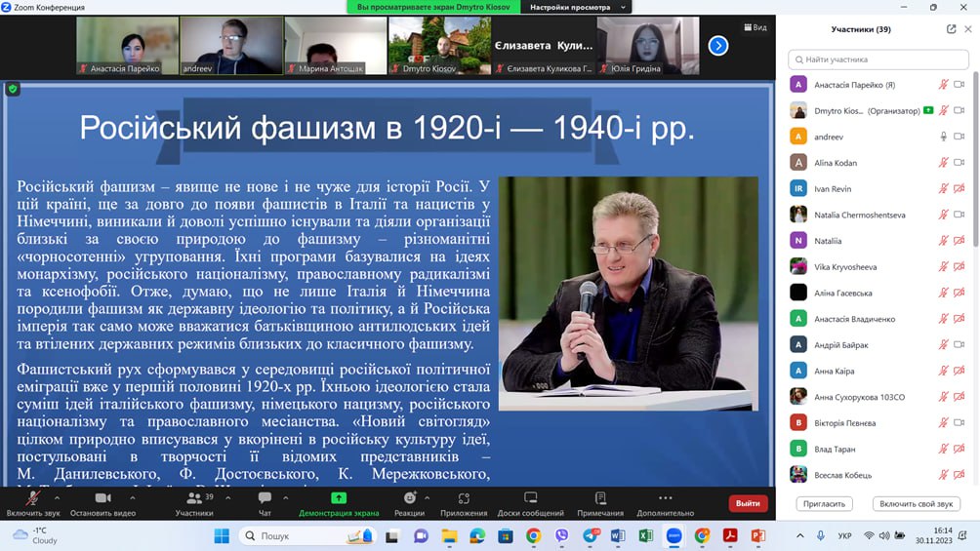Expand video options arrow beside camera

click(x=132, y=495)
